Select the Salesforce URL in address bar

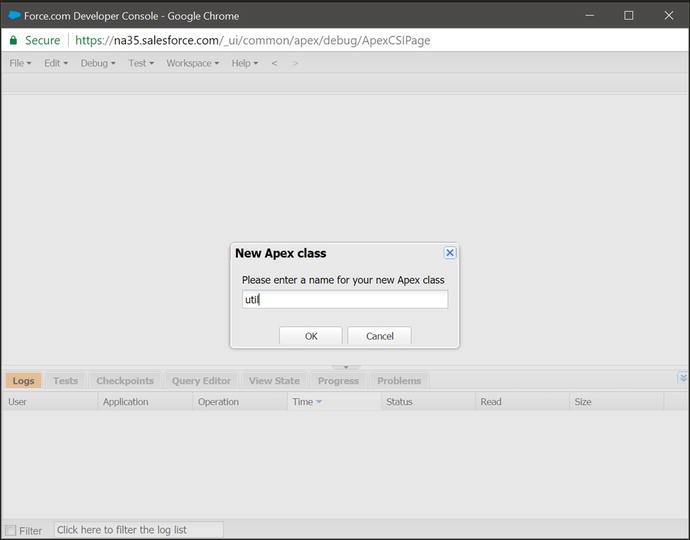[253, 40]
